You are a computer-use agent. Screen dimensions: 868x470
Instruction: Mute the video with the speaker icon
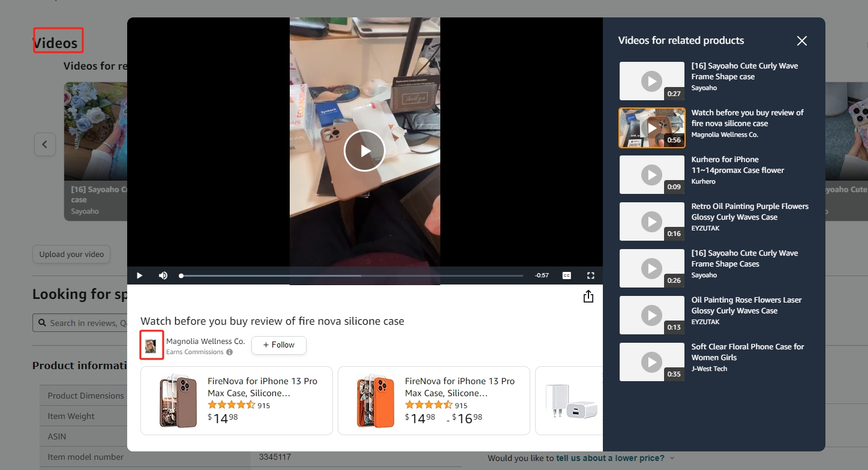click(x=163, y=276)
